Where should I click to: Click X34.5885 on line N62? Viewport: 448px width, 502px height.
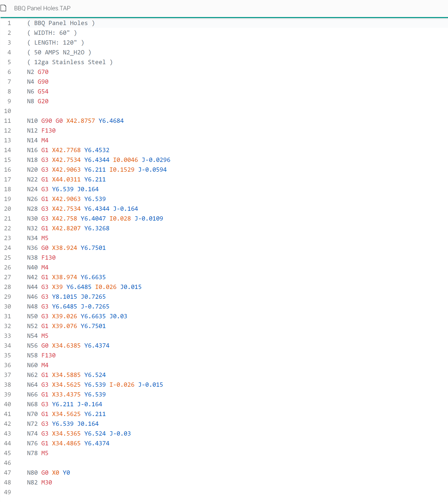click(66, 375)
